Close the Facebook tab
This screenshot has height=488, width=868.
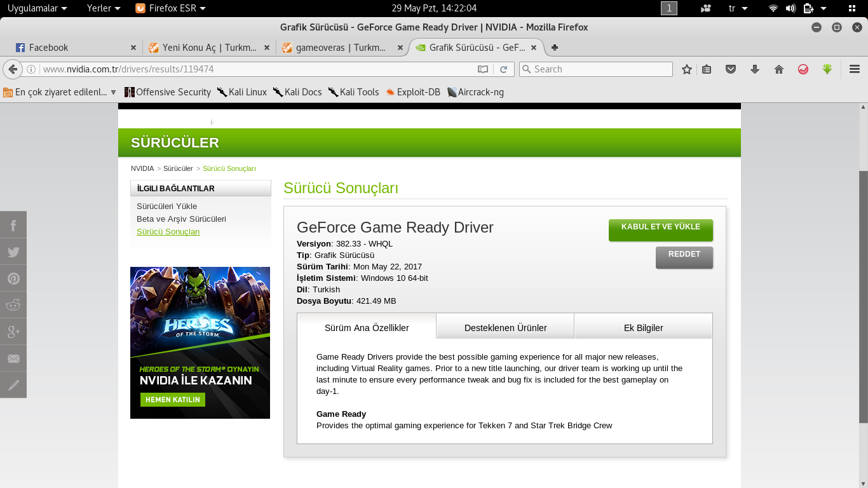coord(133,48)
